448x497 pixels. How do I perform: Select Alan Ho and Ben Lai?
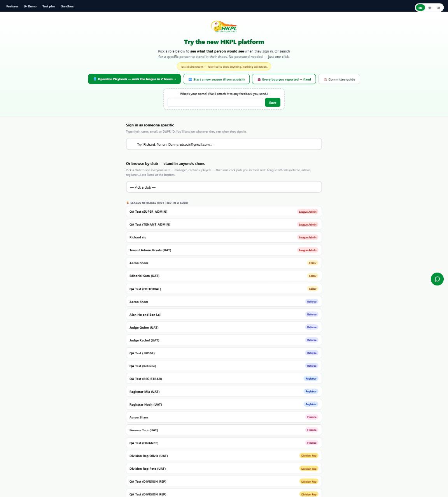(x=224, y=315)
